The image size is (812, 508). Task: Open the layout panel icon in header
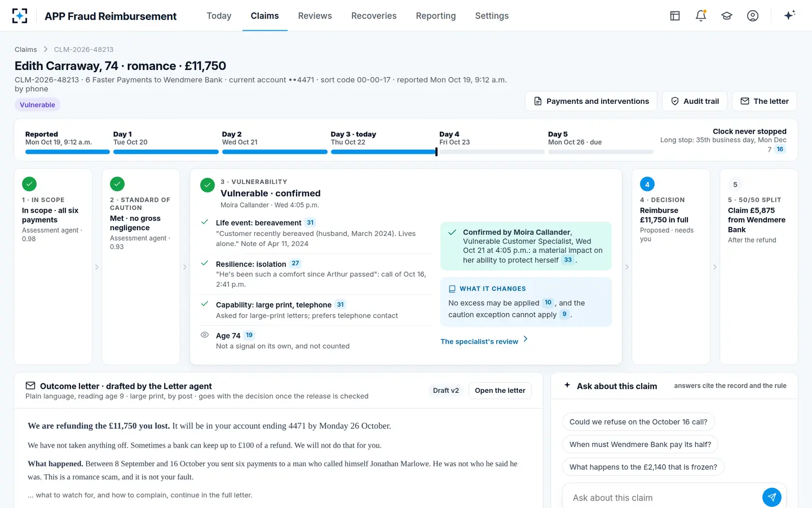click(675, 16)
